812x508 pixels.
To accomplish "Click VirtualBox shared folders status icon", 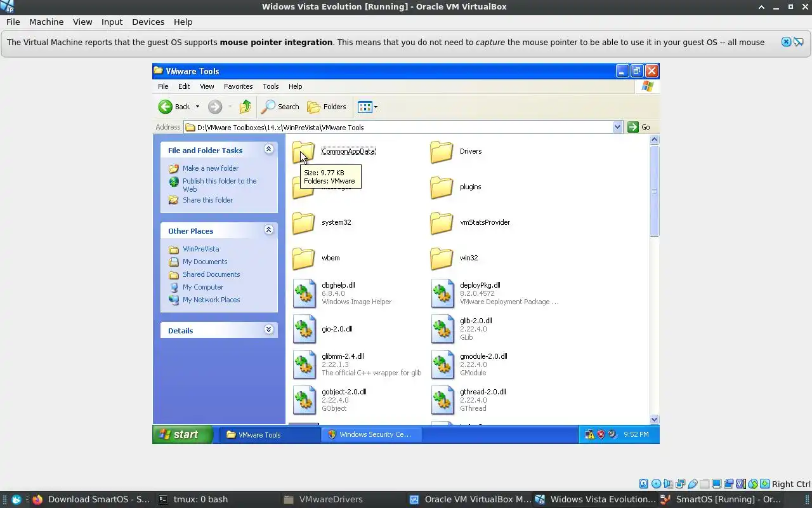I will (704, 484).
